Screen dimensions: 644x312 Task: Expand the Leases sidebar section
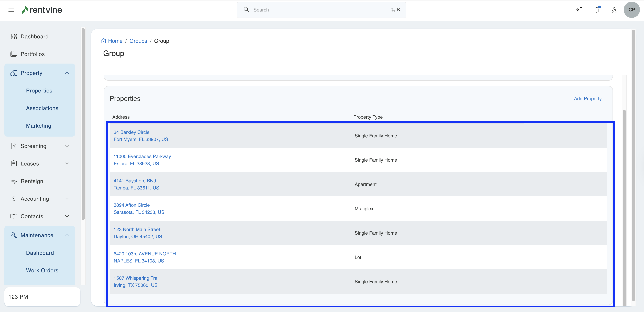point(67,164)
